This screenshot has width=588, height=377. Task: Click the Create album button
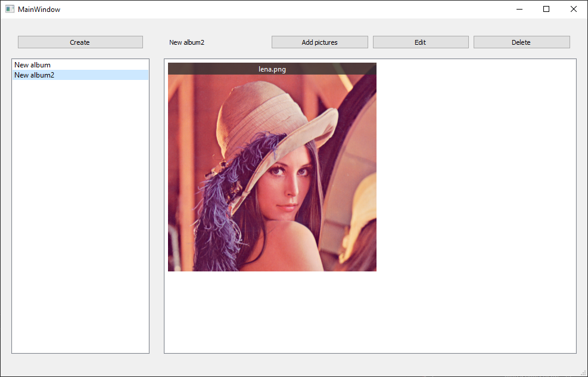(80, 42)
